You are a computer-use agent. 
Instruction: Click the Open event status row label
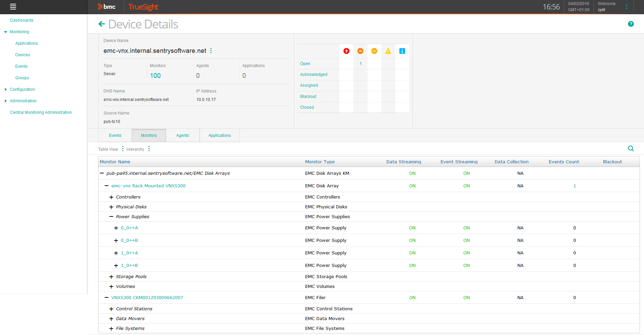click(x=305, y=64)
